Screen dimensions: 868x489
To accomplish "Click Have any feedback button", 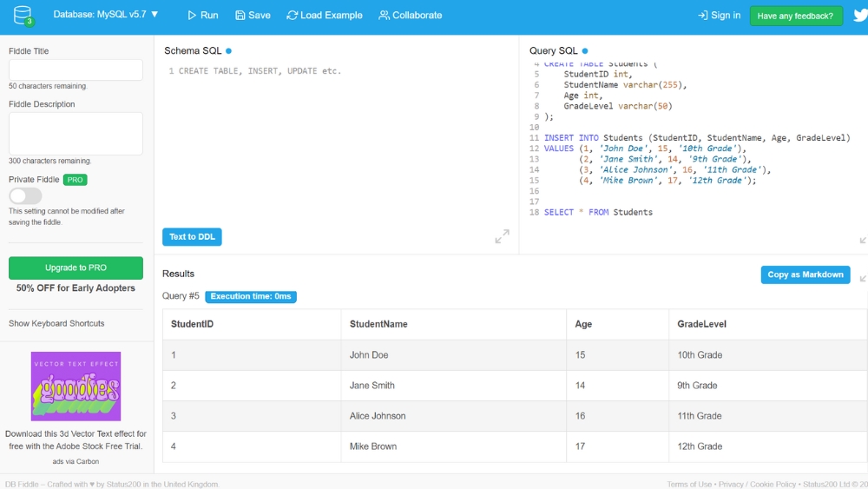I will pyautogui.click(x=795, y=16).
